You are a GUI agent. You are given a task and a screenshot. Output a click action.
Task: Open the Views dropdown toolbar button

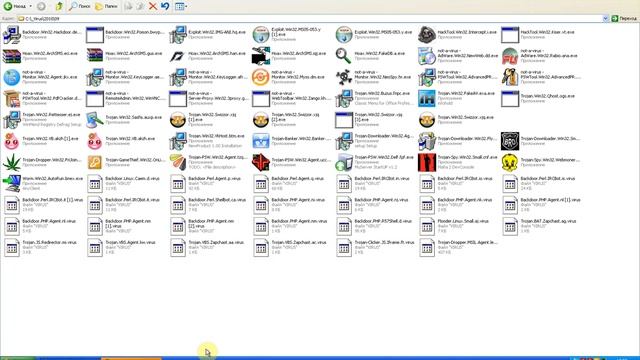click(181, 6)
